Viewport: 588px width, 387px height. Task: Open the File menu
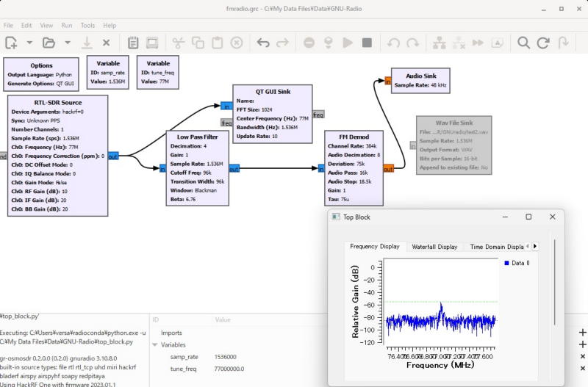[8, 26]
